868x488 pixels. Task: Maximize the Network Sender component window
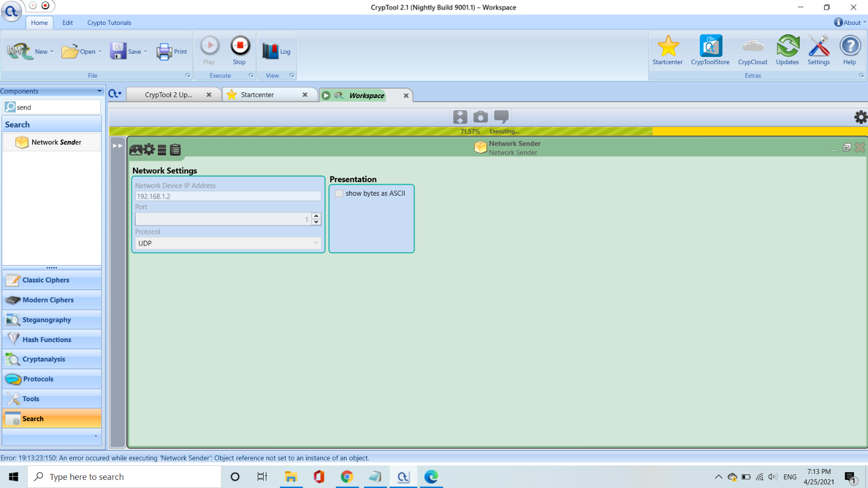847,147
